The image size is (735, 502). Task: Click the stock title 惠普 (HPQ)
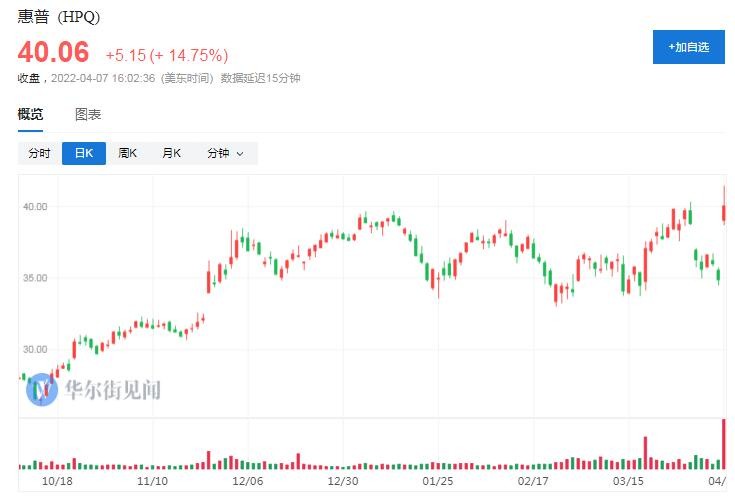point(58,18)
